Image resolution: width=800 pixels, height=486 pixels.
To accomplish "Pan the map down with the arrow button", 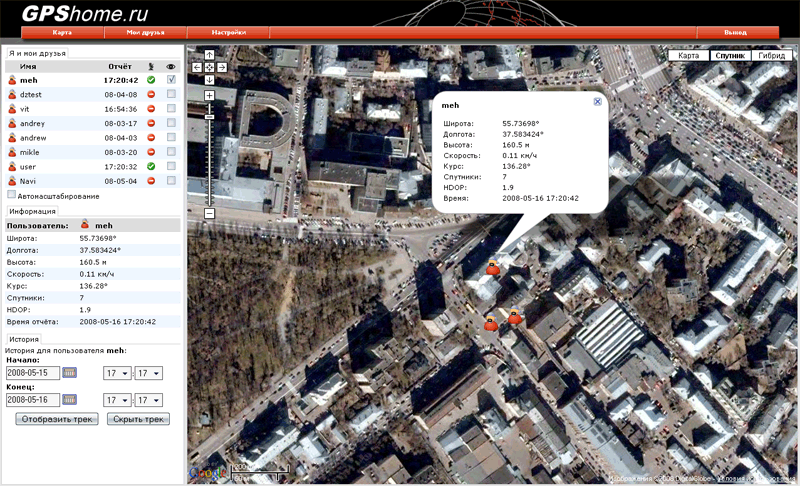I will [x=209, y=80].
